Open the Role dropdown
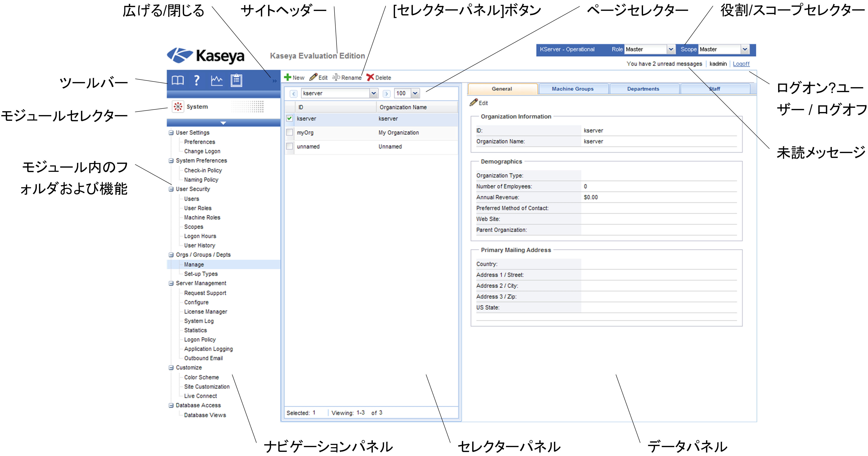This screenshot has height=456, width=868. tap(671, 49)
